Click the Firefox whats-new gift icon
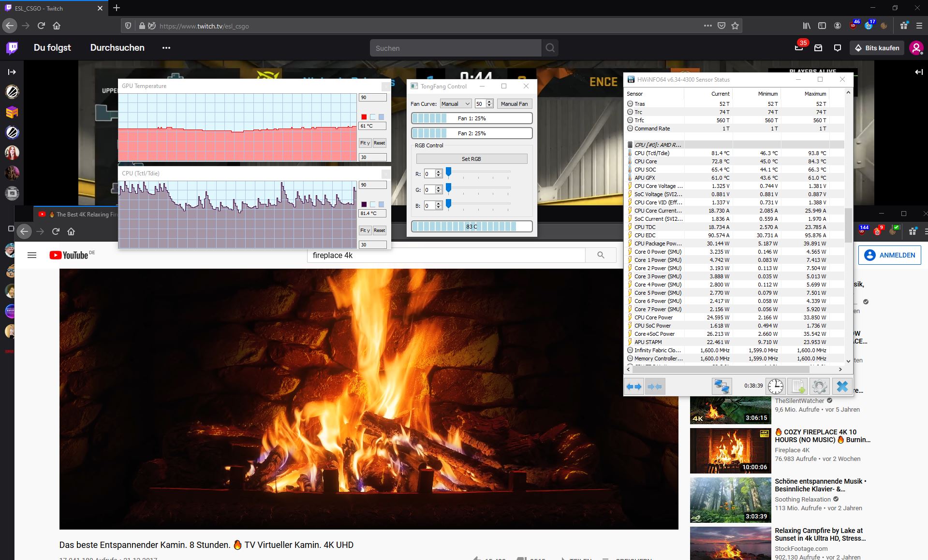The image size is (928, 560). pyautogui.click(x=904, y=26)
